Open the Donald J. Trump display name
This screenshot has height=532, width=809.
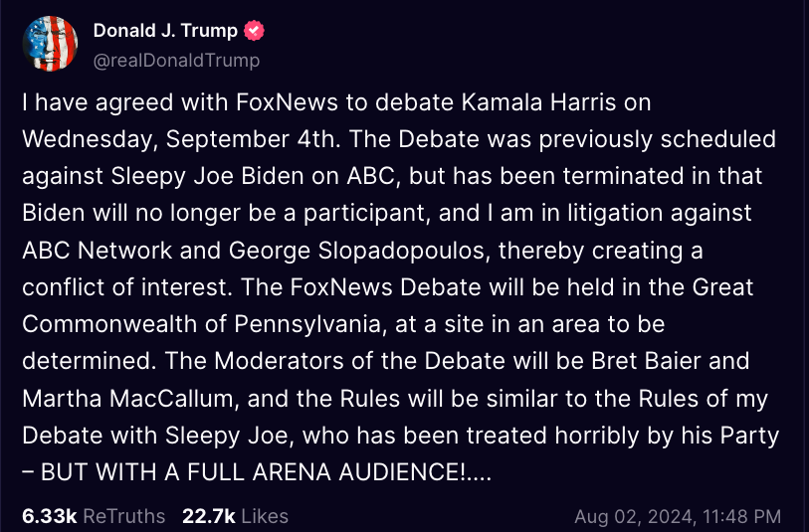[165, 31]
